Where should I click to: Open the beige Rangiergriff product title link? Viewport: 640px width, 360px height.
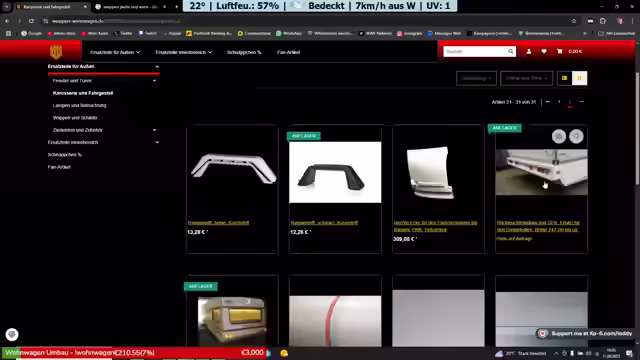[218, 222]
